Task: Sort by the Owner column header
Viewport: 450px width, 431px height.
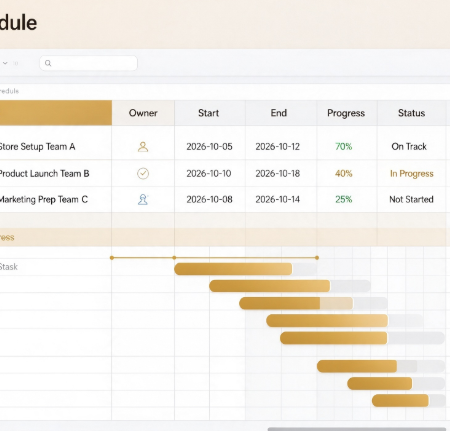Action: point(143,113)
